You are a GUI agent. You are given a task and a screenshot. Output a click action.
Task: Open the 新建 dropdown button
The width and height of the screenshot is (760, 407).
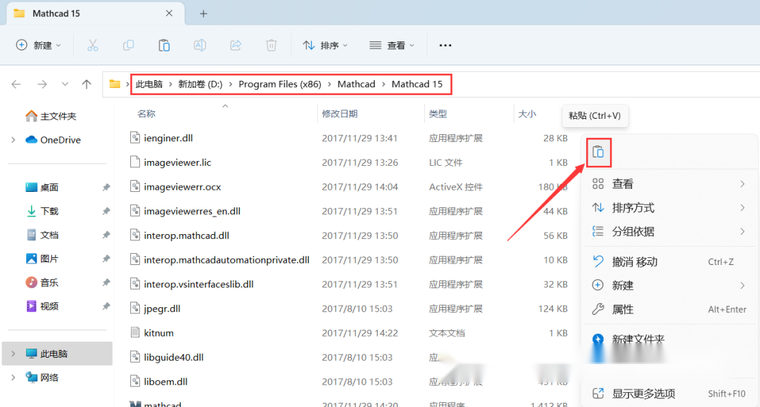(39, 45)
